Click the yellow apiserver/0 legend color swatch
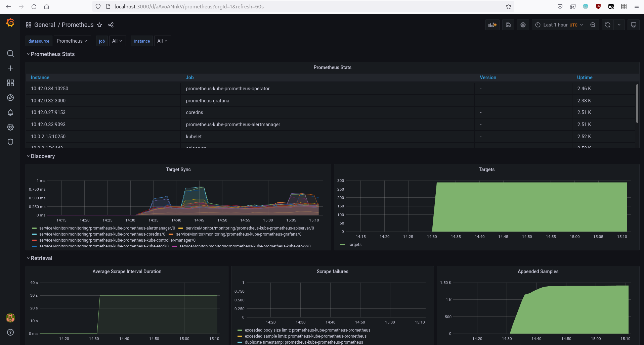This screenshot has width=644, height=345. (181, 228)
